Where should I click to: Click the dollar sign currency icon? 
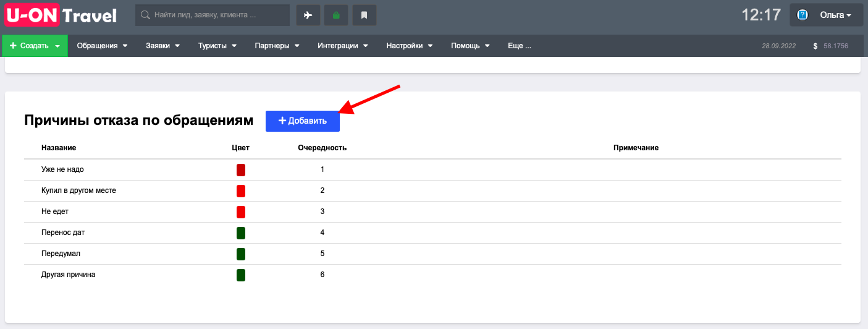click(815, 46)
